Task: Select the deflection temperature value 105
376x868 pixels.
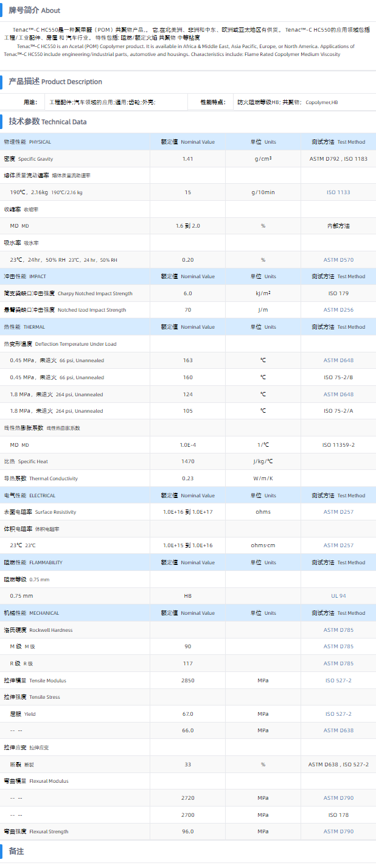Action: [188, 411]
